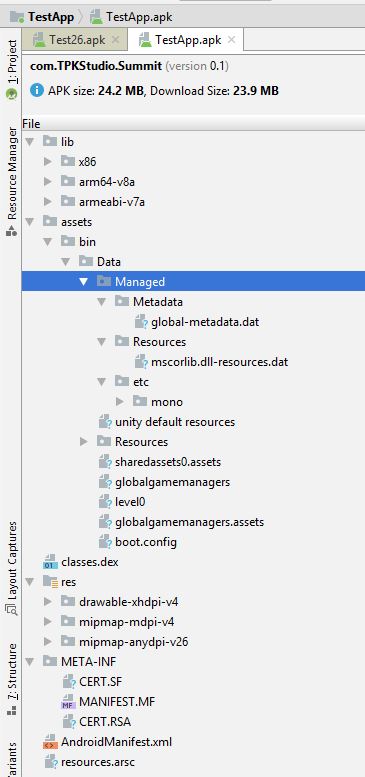Viewport: 365px width, 777px height.
Task: Click global-metadata.dat file icon
Action: pyautogui.click(x=141, y=322)
